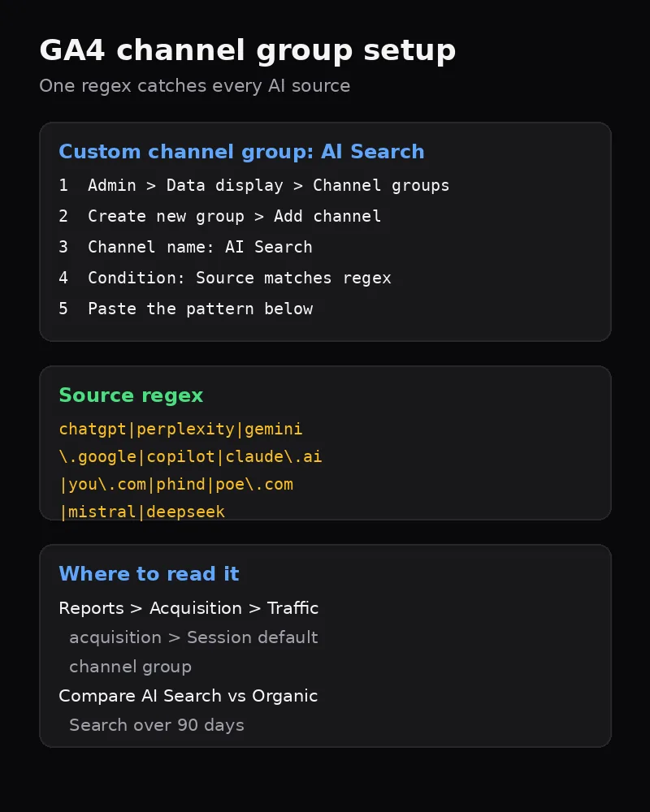This screenshot has width=650, height=812.
Task: Click the line 'Reports > Acquisition > Traffic'
Action: point(188,608)
